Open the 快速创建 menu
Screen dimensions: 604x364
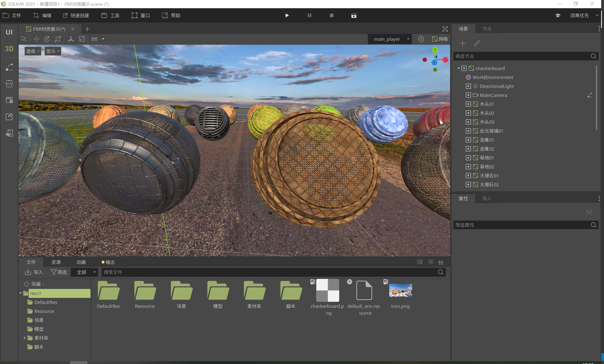pyautogui.click(x=76, y=15)
